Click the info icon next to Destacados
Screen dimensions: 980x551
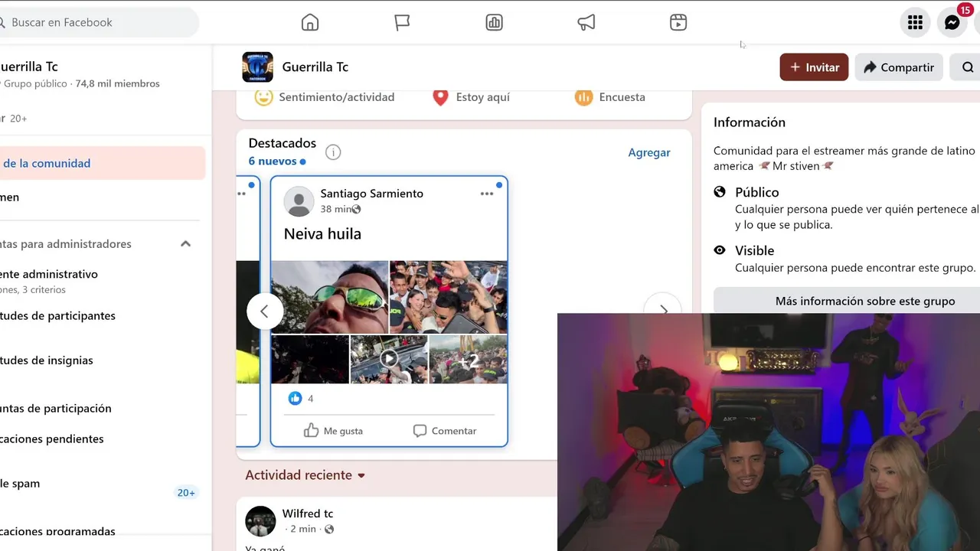(332, 152)
